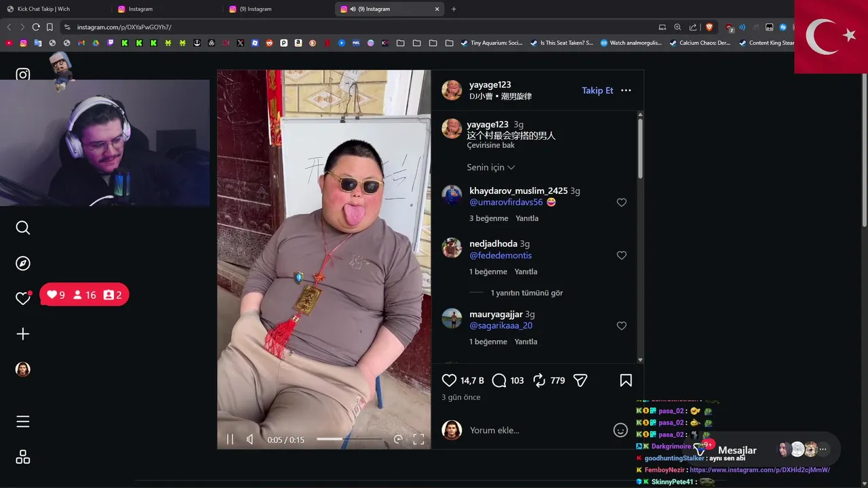The width and height of the screenshot is (868, 488).
Task: Mute the video with speaker icon
Action: [x=250, y=439]
